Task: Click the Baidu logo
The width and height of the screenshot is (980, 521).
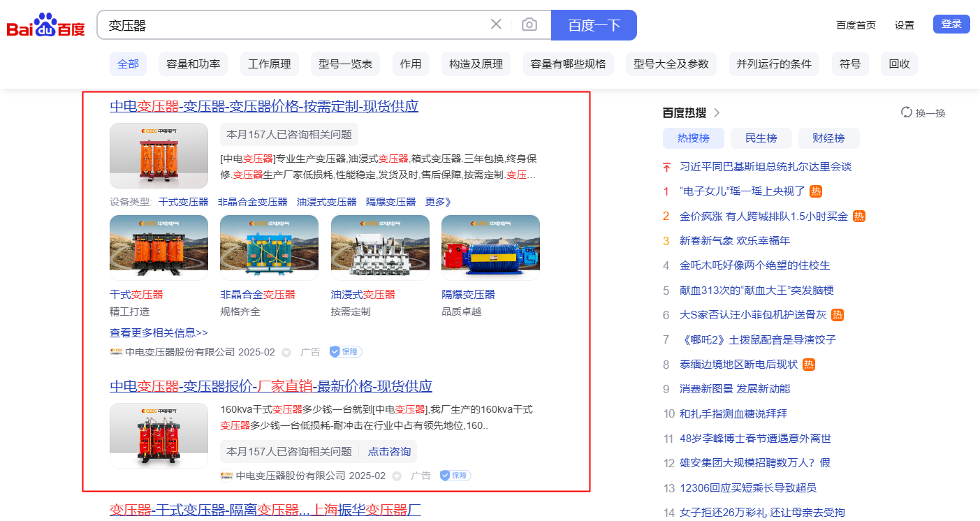Action: click(45, 26)
